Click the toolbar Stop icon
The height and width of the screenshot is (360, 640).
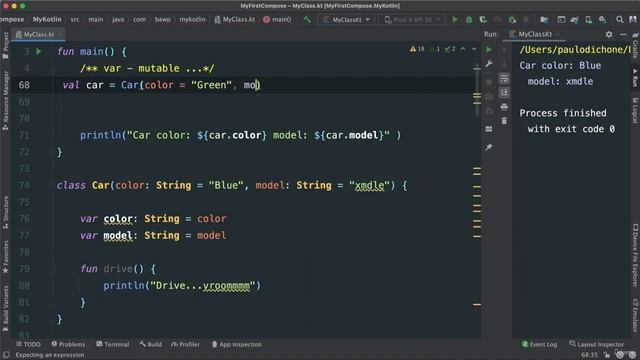pyautogui.click(x=526, y=19)
